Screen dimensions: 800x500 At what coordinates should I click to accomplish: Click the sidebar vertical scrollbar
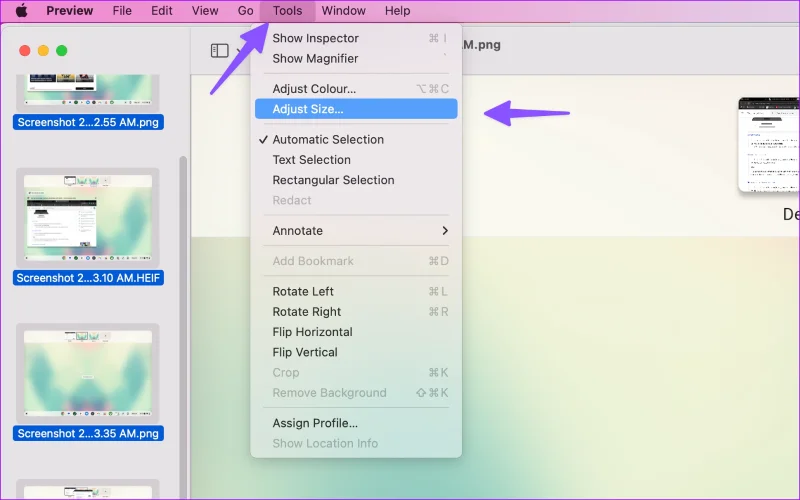tap(183, 327)
